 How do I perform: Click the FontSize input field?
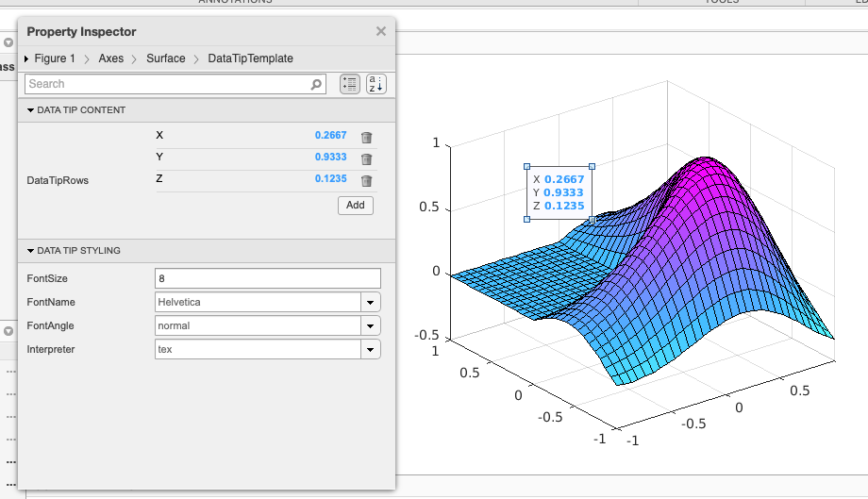click(x=268, y=278)
